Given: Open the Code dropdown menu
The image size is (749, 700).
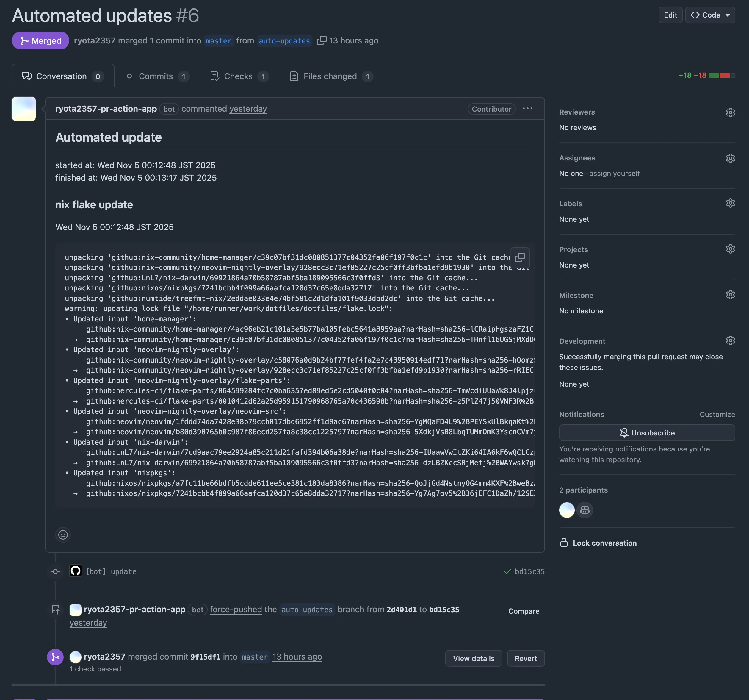Looking at the screenshot, I should coord(710,15).
